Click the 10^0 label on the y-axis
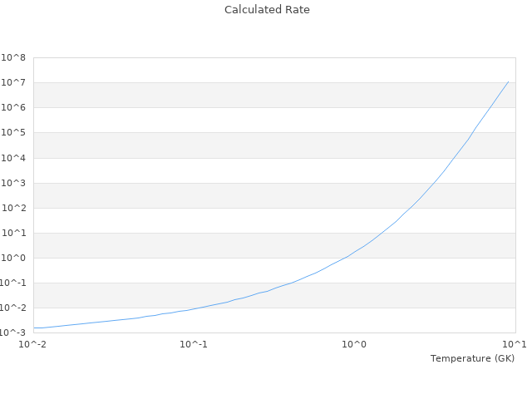 point(13,258)
